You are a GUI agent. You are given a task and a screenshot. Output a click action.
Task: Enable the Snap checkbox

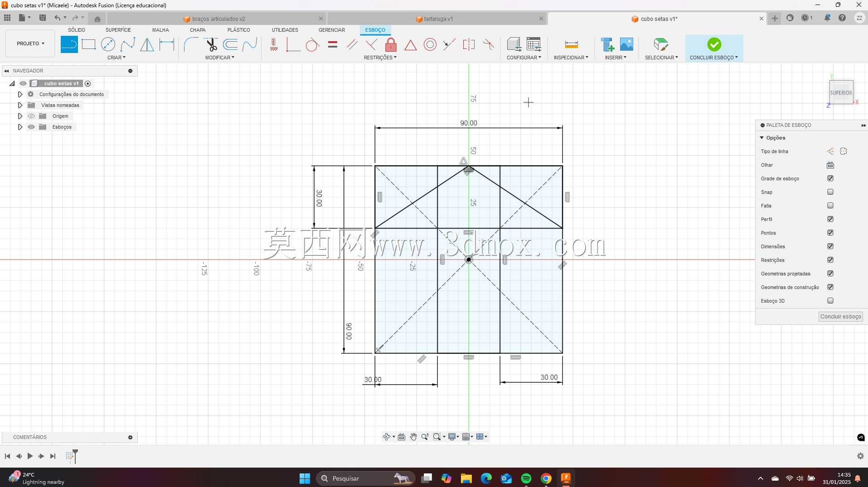coord(830,192)
